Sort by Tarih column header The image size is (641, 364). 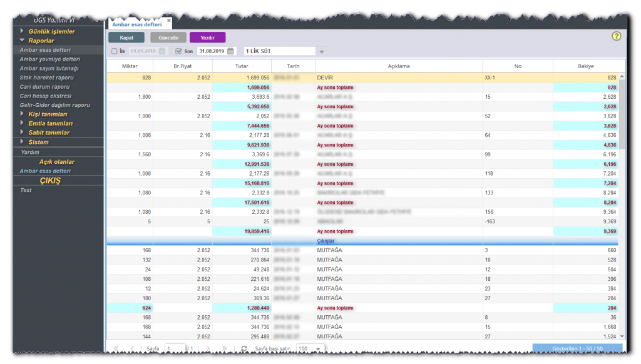293,66
